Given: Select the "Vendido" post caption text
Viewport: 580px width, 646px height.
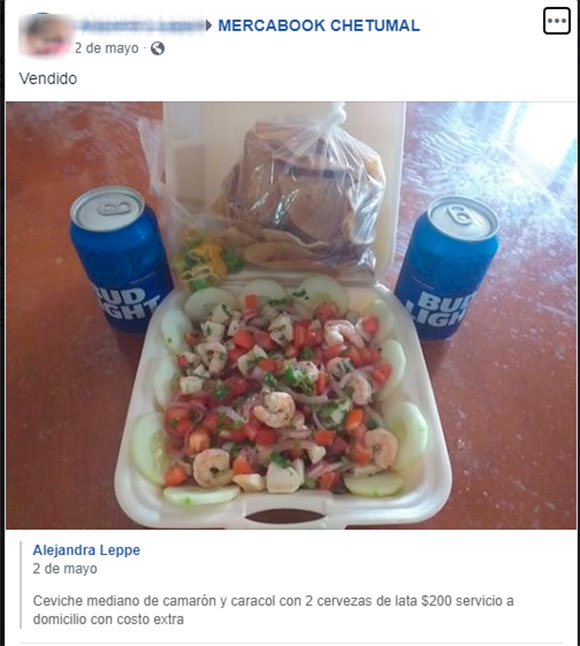Looking at the screenshot, I should coord(48,78).
